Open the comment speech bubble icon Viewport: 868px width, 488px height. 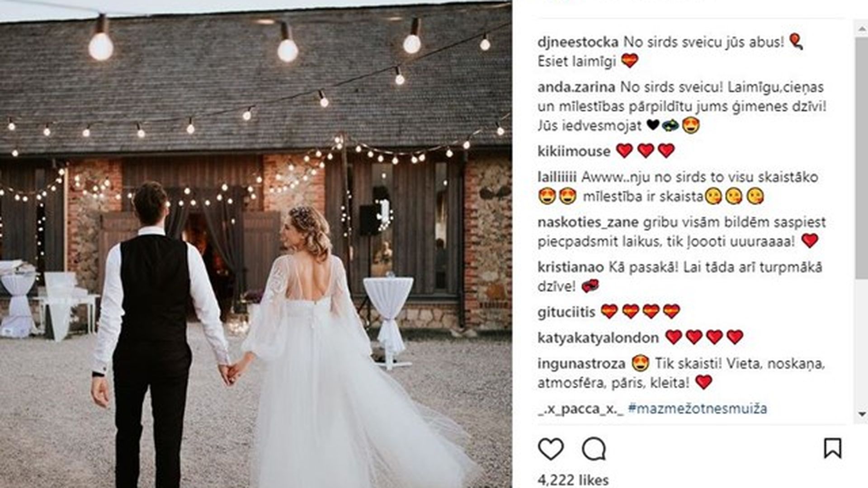[594, 449]
